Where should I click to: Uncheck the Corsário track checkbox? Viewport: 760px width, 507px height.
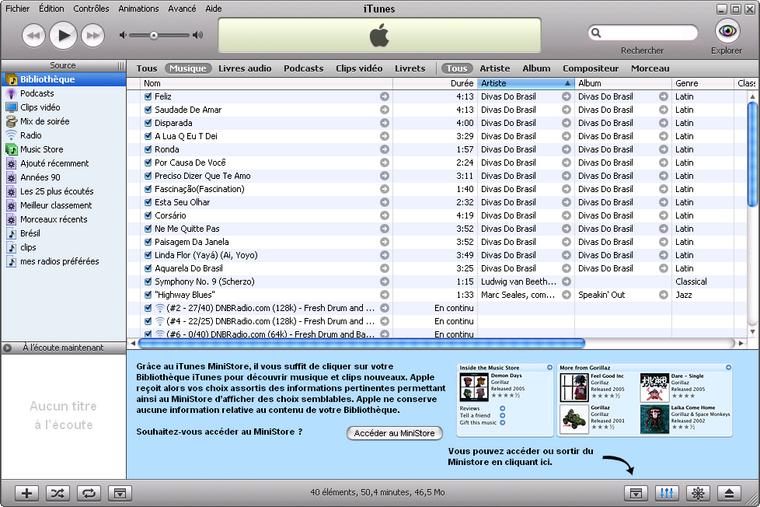pos(148,215)
